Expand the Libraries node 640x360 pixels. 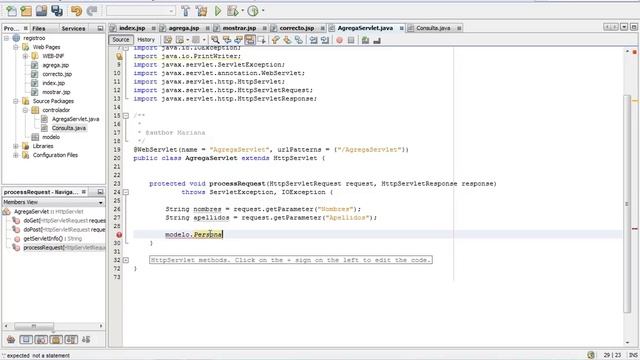click(x=16, y=146)
